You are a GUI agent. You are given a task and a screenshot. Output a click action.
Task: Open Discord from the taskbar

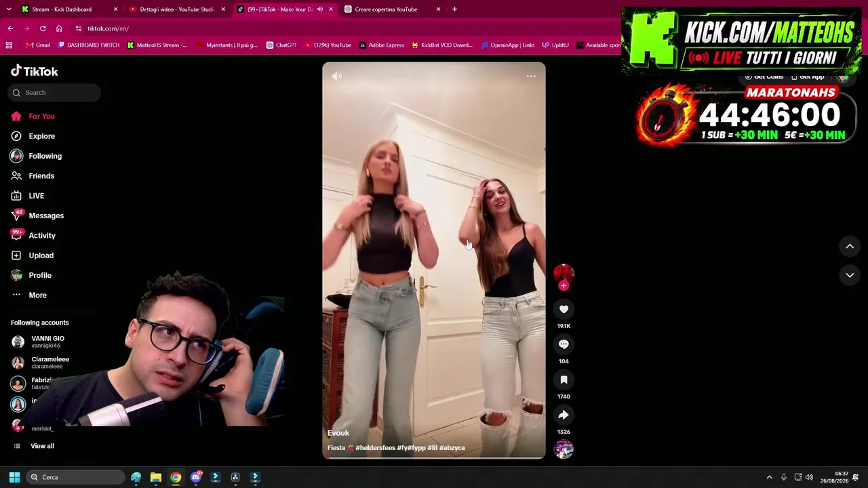click(196, 477)
